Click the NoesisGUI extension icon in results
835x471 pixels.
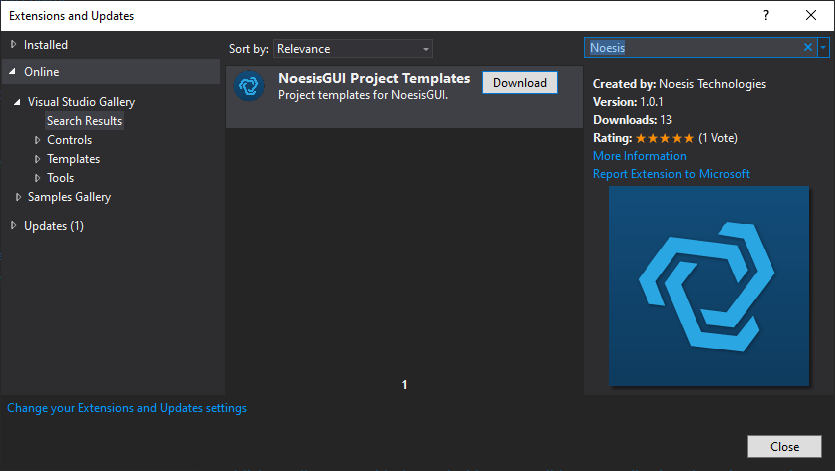(x=249, y=86)
